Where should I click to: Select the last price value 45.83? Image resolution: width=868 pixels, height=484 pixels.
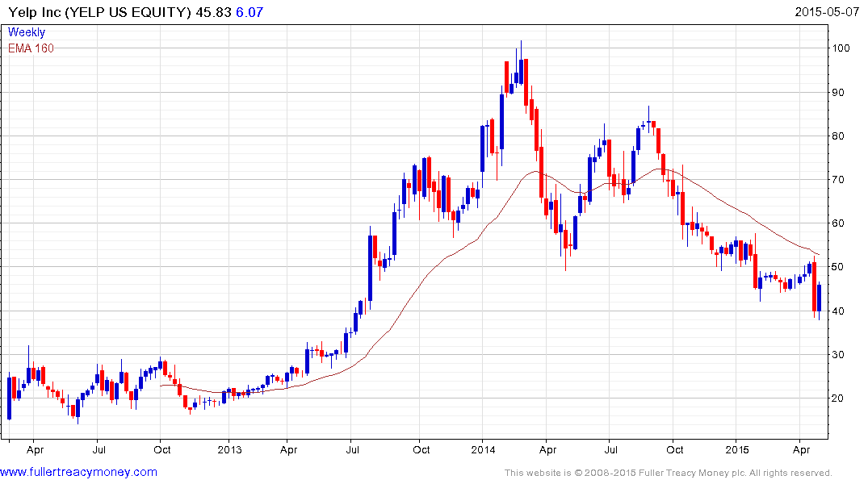coord(214,12)
